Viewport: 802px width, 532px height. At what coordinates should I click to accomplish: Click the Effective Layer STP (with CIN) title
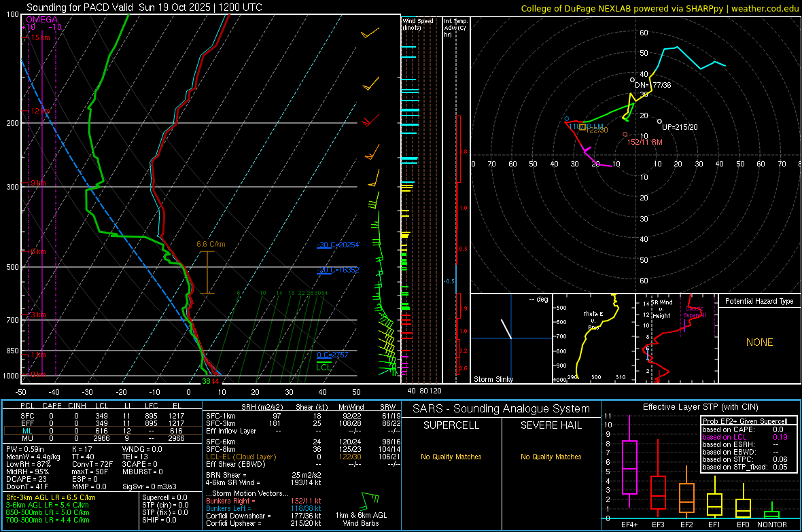coord(700,407)
